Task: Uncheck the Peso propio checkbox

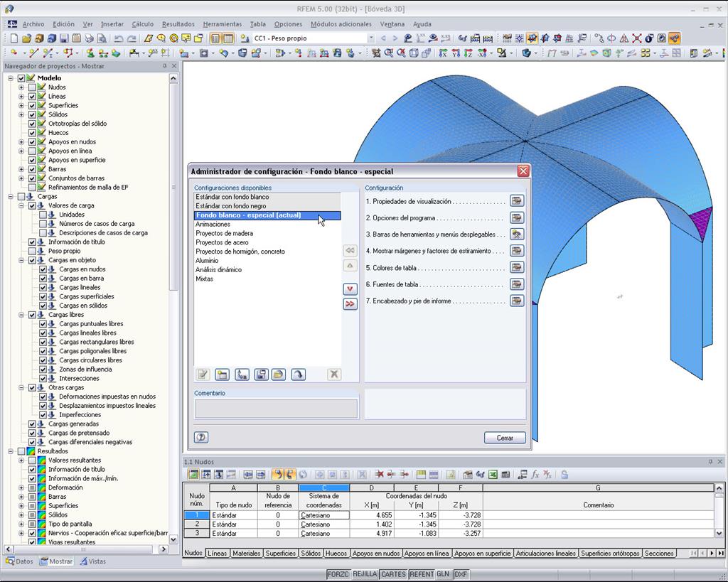Action: (x=33, y=251)
